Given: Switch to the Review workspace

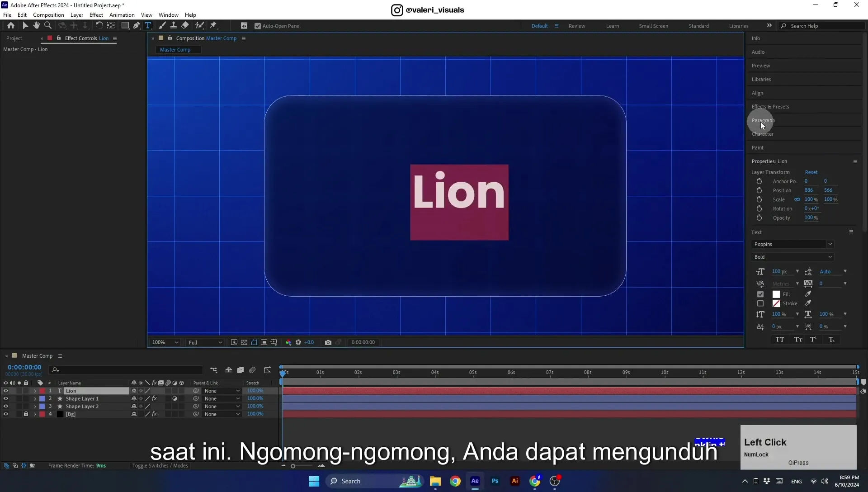Looking at the screenshot, I should [576, 26].
